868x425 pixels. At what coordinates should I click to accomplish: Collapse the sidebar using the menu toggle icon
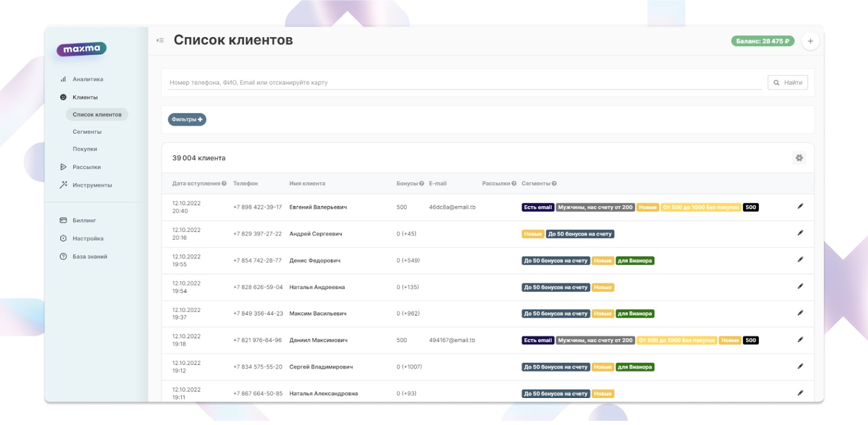(160, 41)
